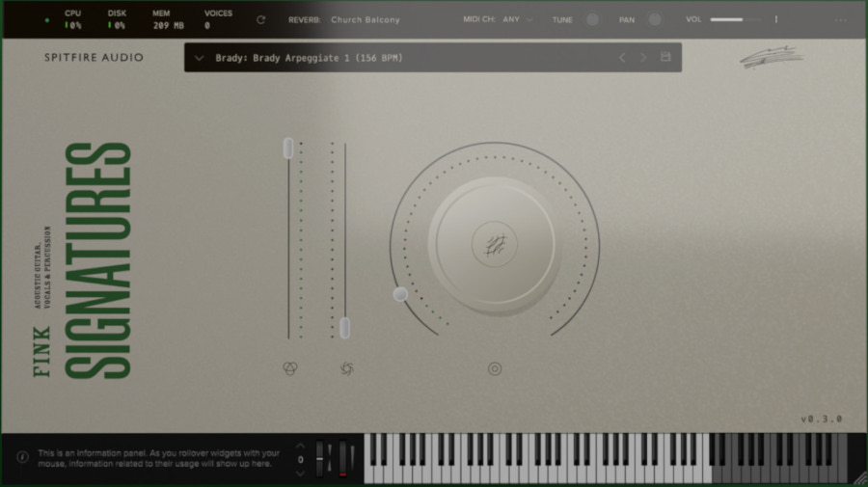Click the pitch wheel beside the keyboard
Image resolution: width=868 pixels, height=487 pixels.
319,458
